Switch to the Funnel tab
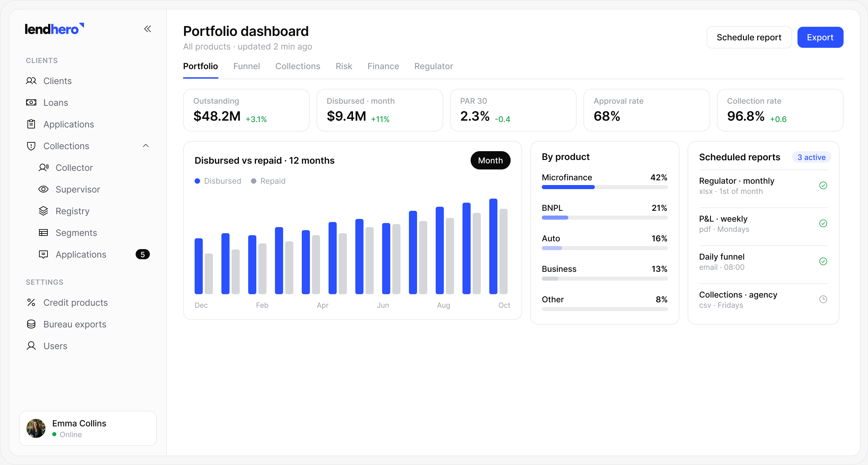 click(x=246, y=66)
